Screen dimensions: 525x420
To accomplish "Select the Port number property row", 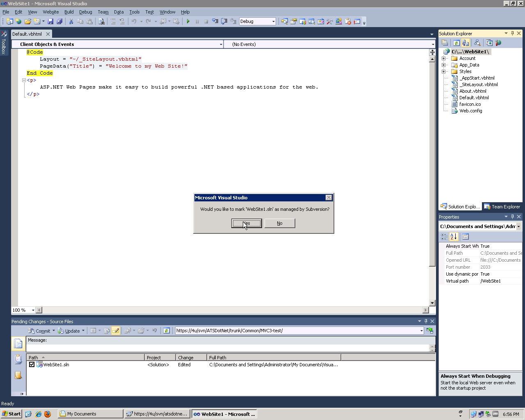I will click(481, 267).
